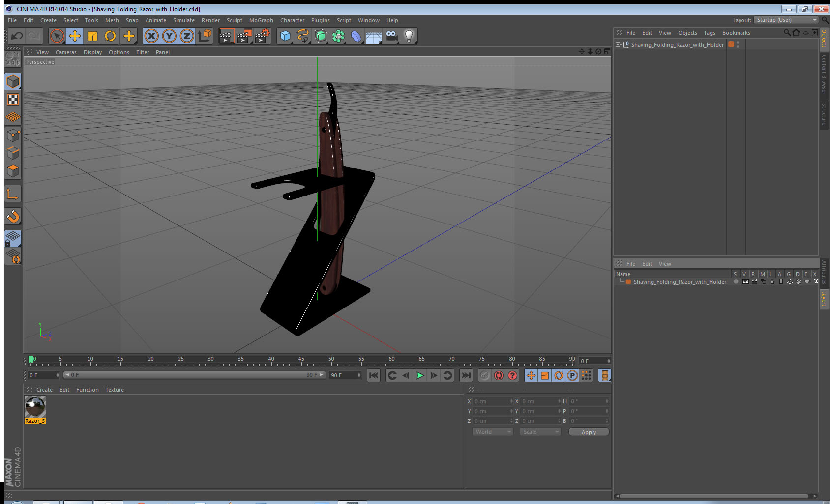Activate the Scale tool

pos(92,36)
